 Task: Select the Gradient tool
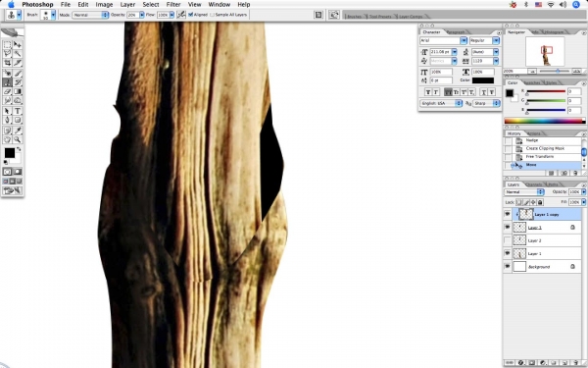(x=18, y=91)
